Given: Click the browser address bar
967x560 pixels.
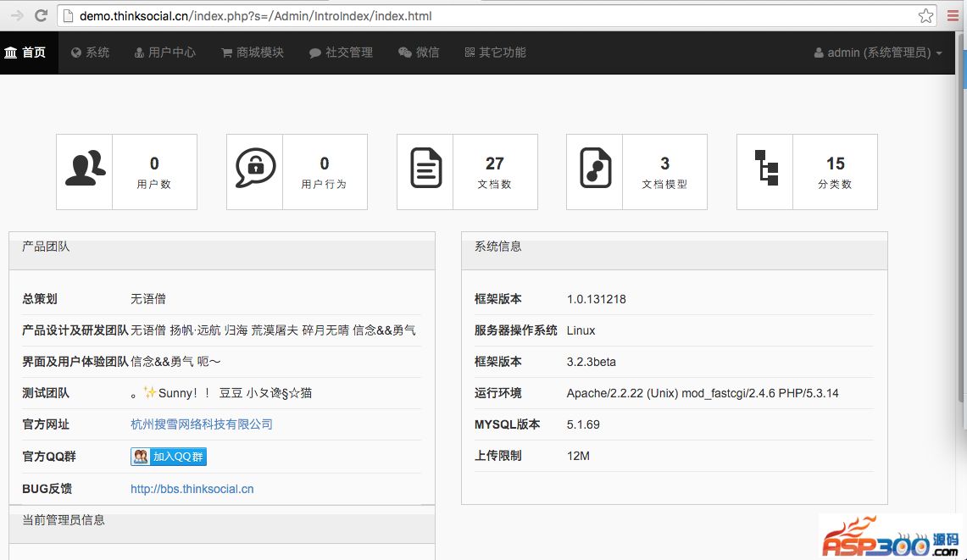Looking at the screenshot, I should [x=492, y=16].
